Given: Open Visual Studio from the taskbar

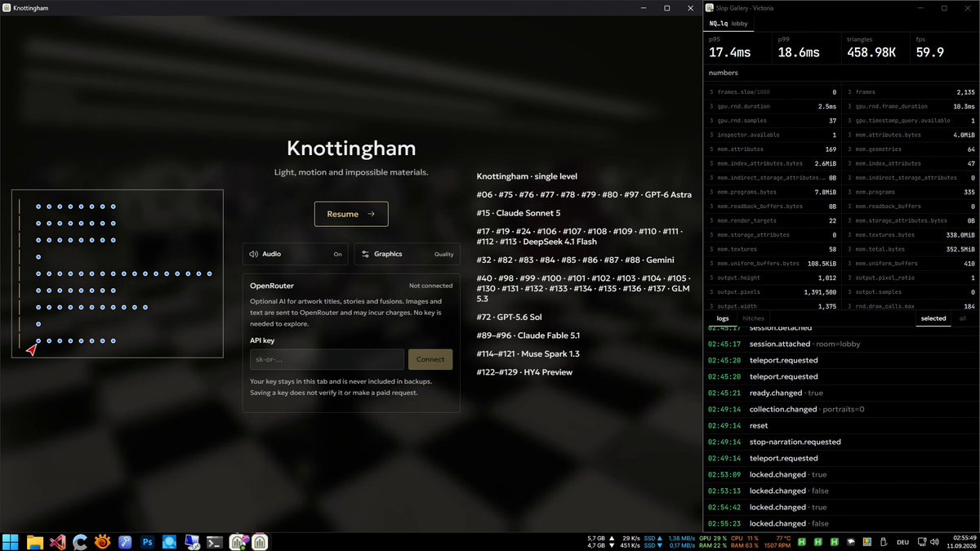Looking at the screenshot, I should pyautogui.click(x=56, y=541).
